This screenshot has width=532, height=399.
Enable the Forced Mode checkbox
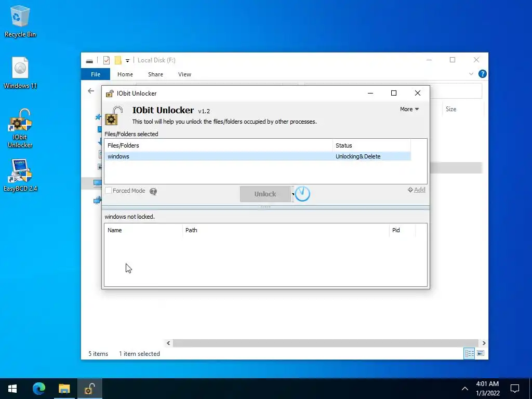tap(108, 191)
